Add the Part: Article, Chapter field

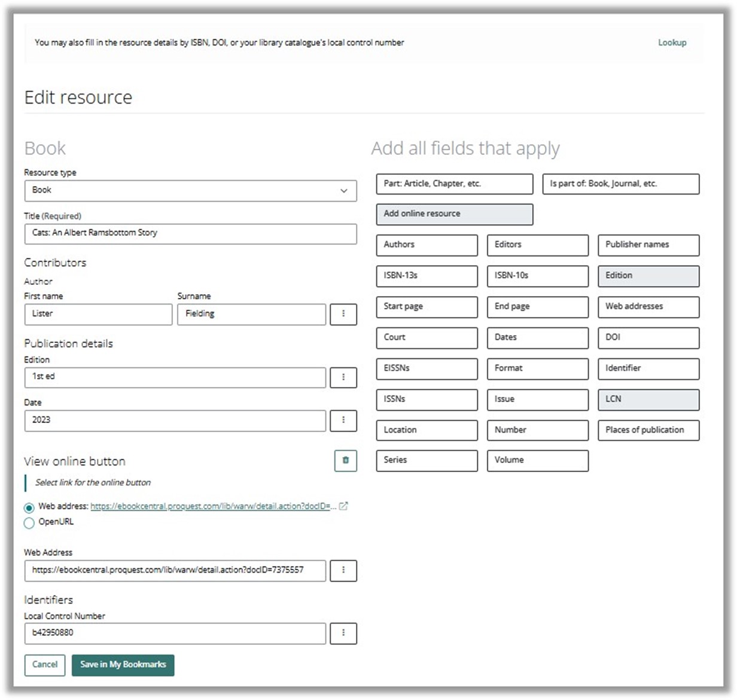coord(454,184)
